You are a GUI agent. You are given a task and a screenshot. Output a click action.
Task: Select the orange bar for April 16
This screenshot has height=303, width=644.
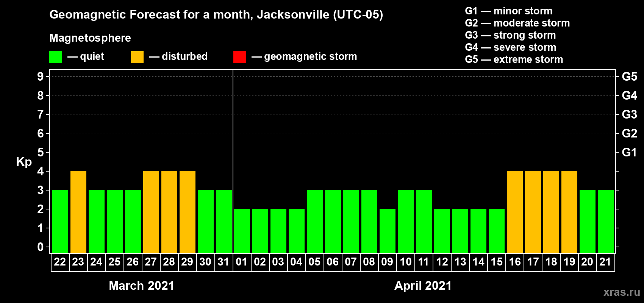pos(515,212)
